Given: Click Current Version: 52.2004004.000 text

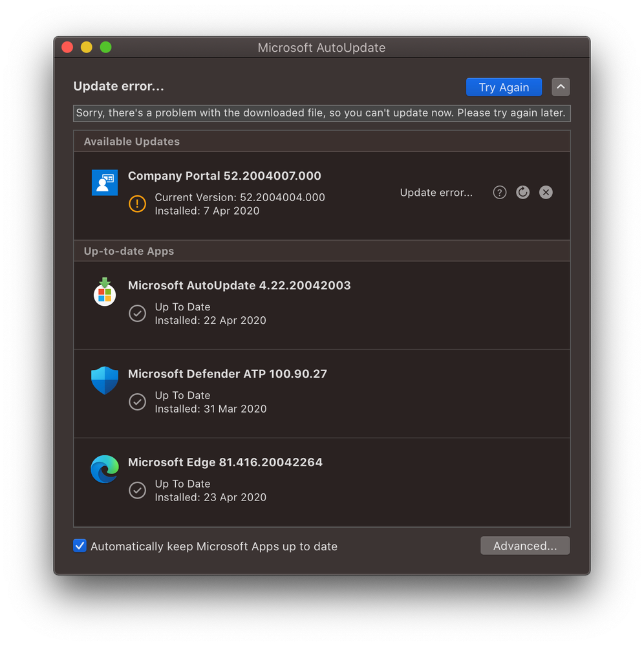Looking at the screenshot, I should [240, 197].
